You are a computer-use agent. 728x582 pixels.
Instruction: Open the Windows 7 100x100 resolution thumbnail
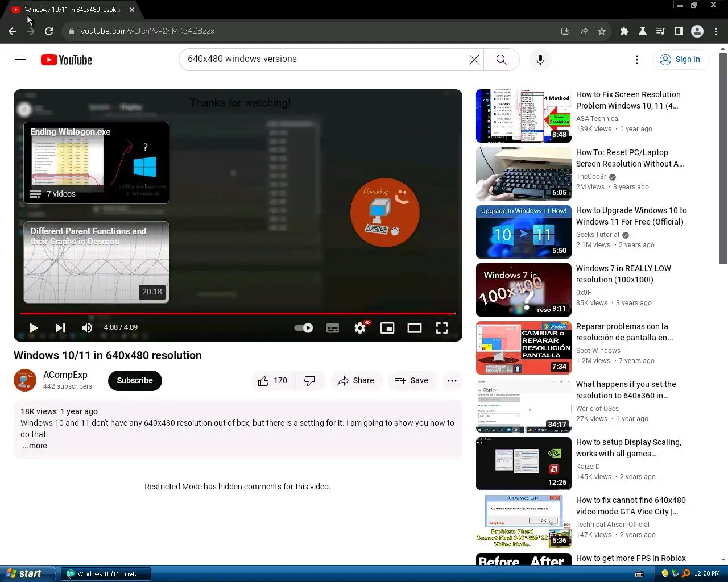(524, 290)
